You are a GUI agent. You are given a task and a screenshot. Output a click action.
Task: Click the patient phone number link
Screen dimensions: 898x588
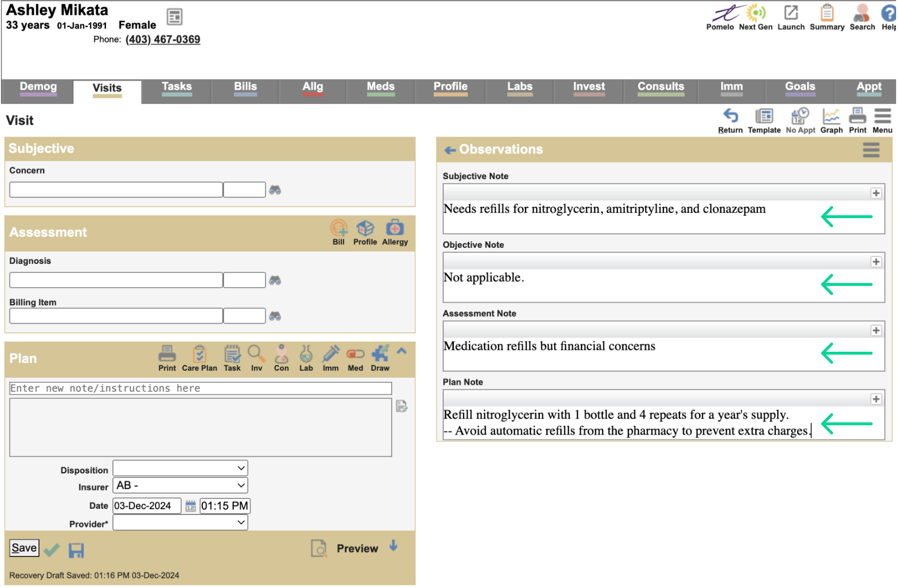pyautogui.click(x=163, y=40)
